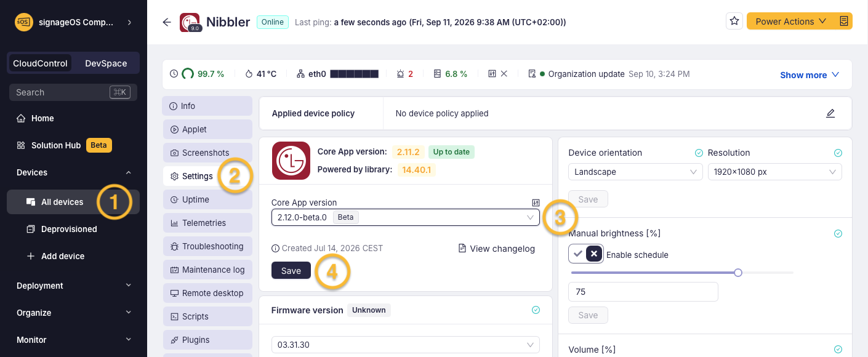The height and width of the screenshot is (357, 868).
Task: Click the signageOS organization logo
Action: (24, 22)
